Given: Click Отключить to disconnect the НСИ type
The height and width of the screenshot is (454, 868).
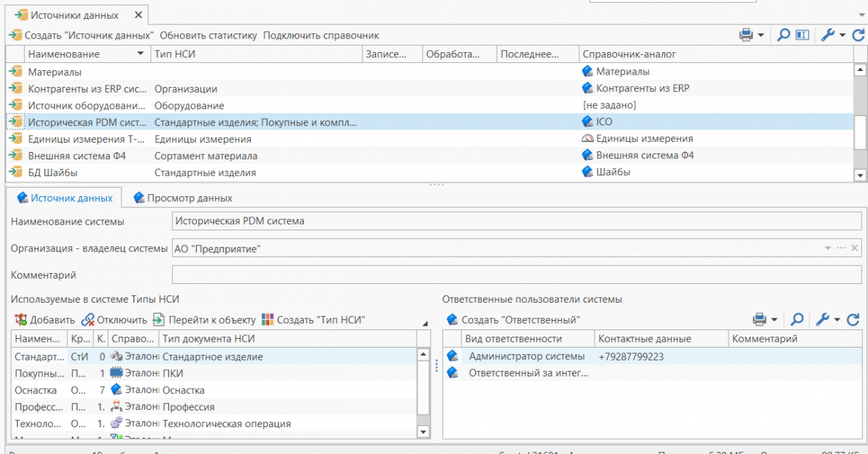Looking at the screenshot, I should point(114,320).
